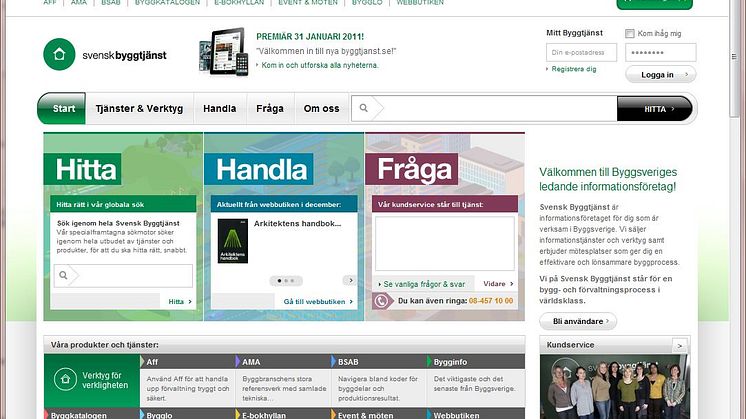The height and width of the screenshot is (419, 746).
Task: Open the Kundservice staff photo
Action: [615, 387]
